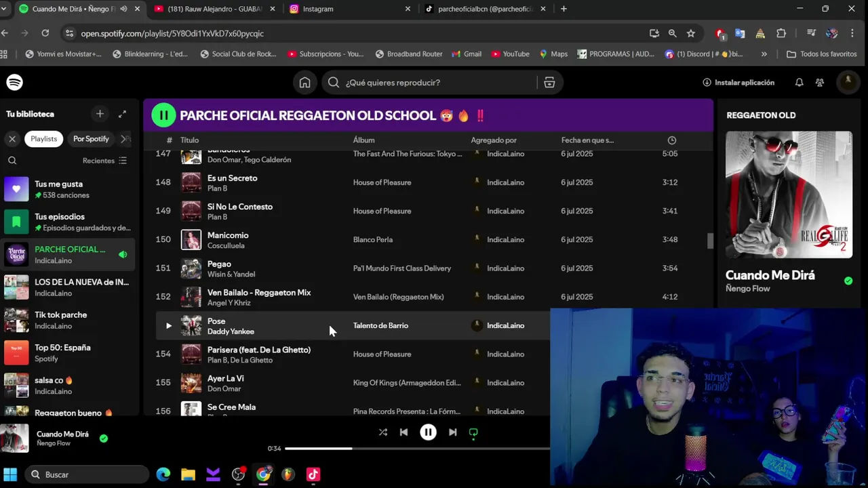Image resolution: width=868 pixels, height=488 pixels.
Task: Open the Top 50: España playlist
Action: 69,352
